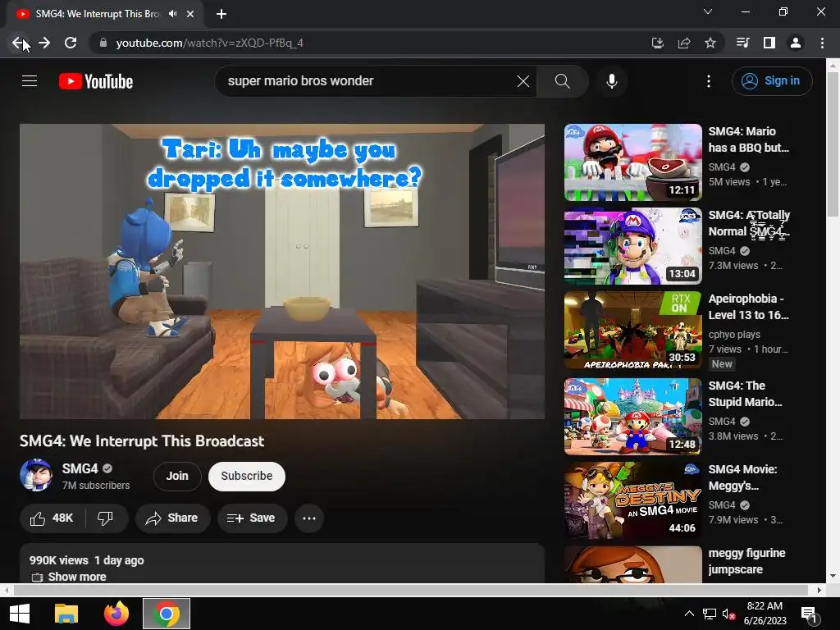Show hidden tray icons chevron
840x630 pixels.
[x=689, y=614]
